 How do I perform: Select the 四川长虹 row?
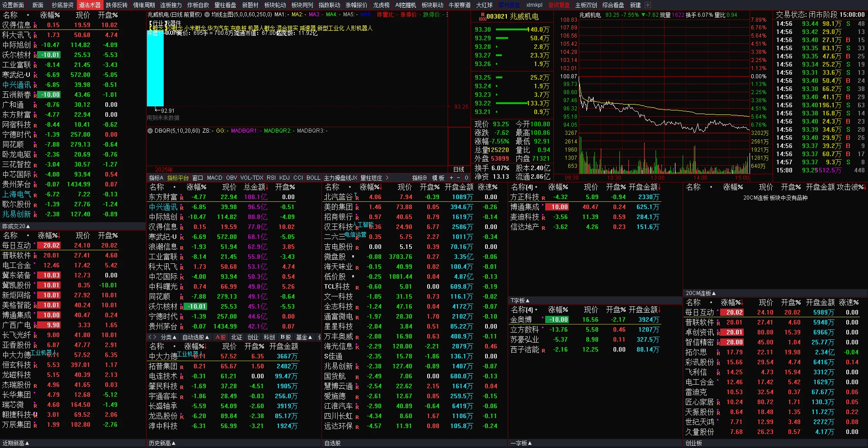pyautogui.click(x=415, y=416)
